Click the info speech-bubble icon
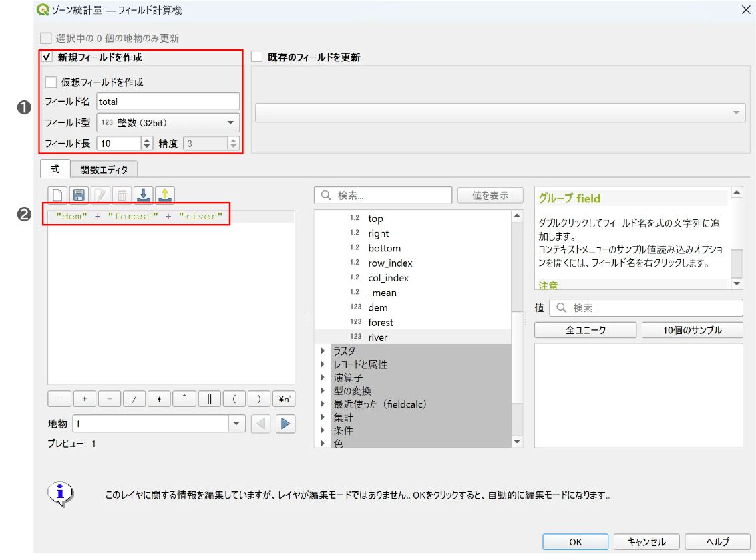The width and height of the screenshot is (756, 560). 60,494
